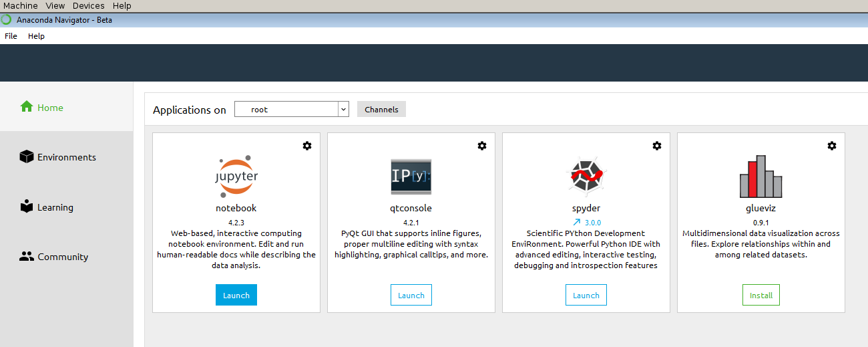Open settings gear on spyder card
Screen dimensions: 868x347
pos(657,146)
